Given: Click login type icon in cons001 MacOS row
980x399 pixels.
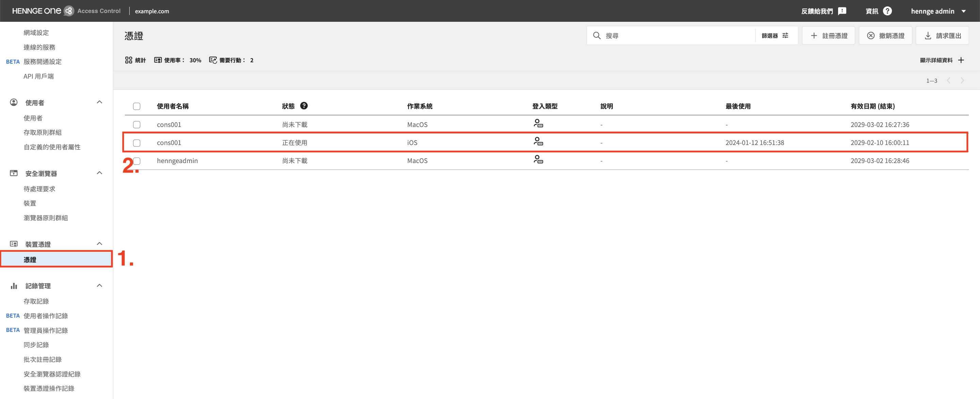Looking at the screenshot, I should (x=538, y=123).
